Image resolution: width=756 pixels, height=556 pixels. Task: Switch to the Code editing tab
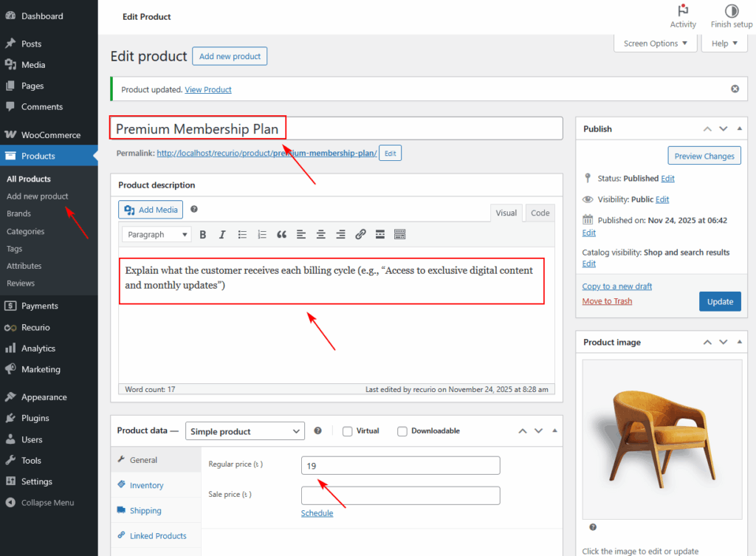pyautogui.click(x=540, y=213)
